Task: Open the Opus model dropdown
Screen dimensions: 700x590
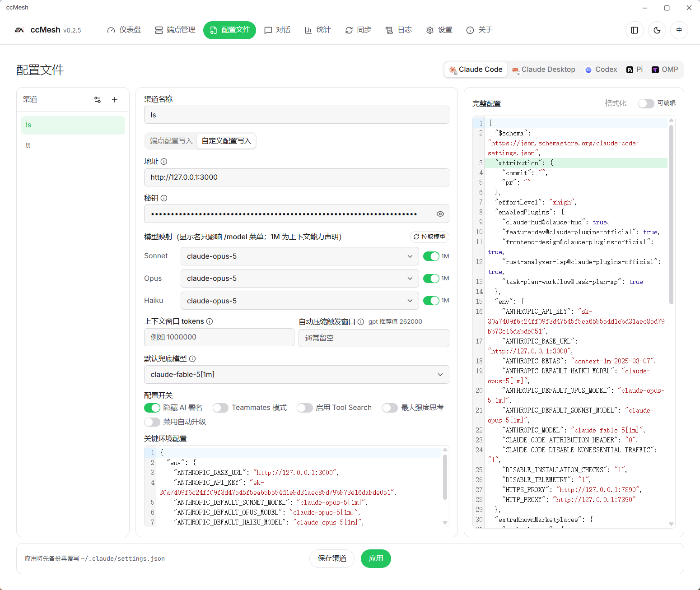Action: tap(300, 279)
